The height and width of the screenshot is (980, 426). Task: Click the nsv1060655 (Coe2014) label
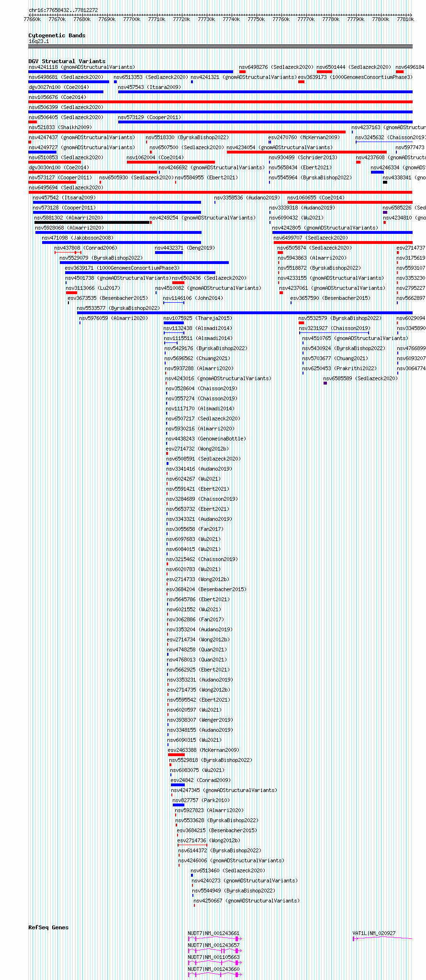click(316, 198)
